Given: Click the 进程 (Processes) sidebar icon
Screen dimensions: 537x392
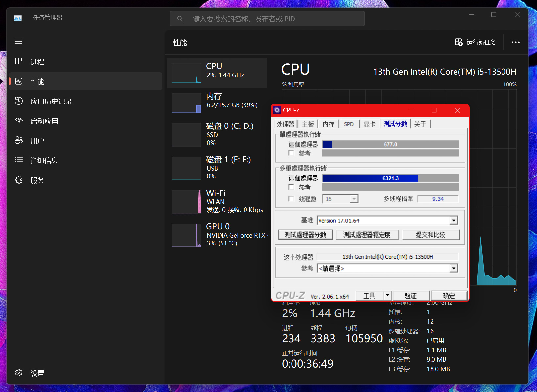Looking at the screenshot, I should (x=19, y=61).
